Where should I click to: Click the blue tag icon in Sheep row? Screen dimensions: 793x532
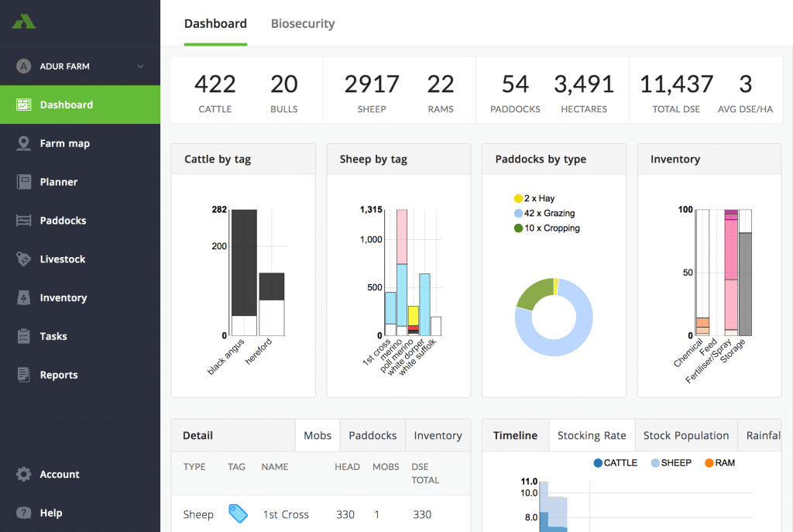[238, 513]
